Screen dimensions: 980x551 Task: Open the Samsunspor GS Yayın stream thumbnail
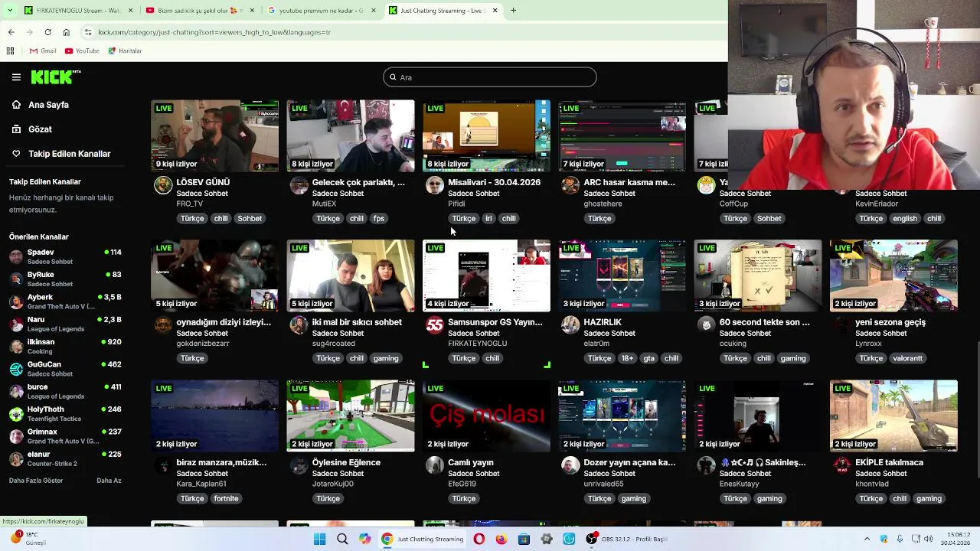pyautogui.click(x=486, y=276)
